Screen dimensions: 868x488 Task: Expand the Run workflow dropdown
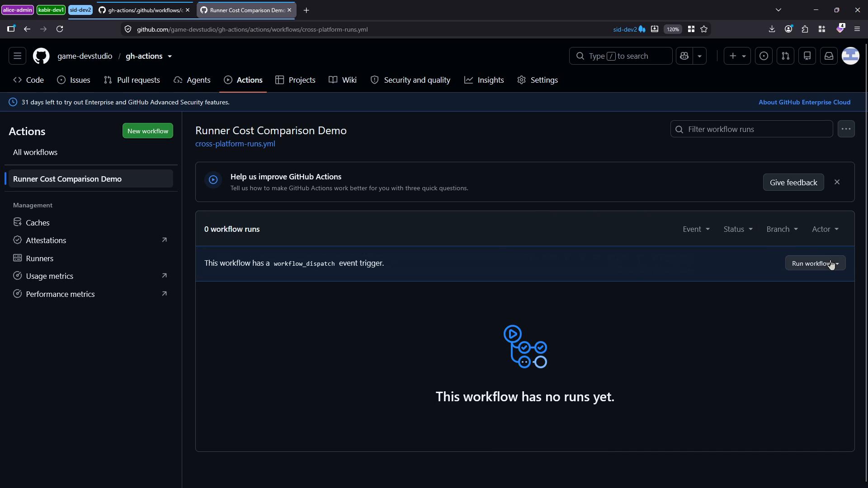[815, 263]
